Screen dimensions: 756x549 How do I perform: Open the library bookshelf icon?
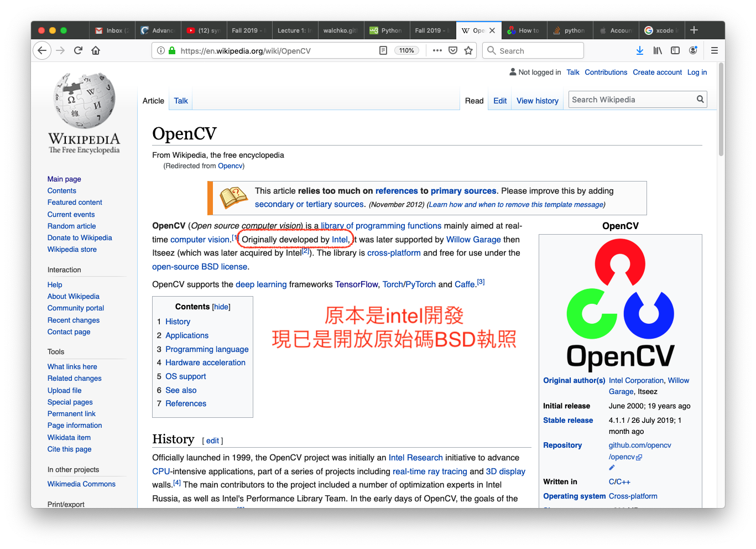(658, 50)
